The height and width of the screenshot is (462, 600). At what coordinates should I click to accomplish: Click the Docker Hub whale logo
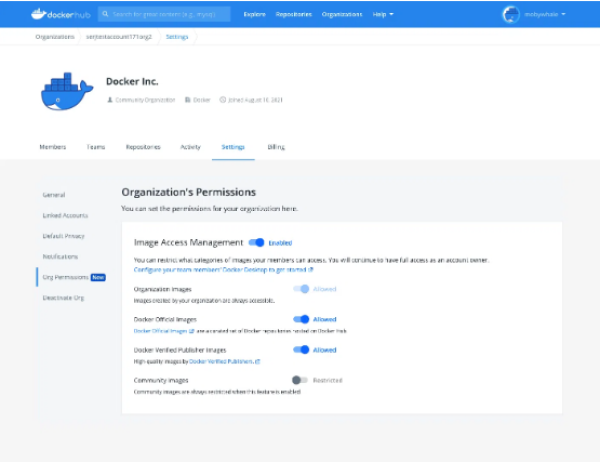39,14
